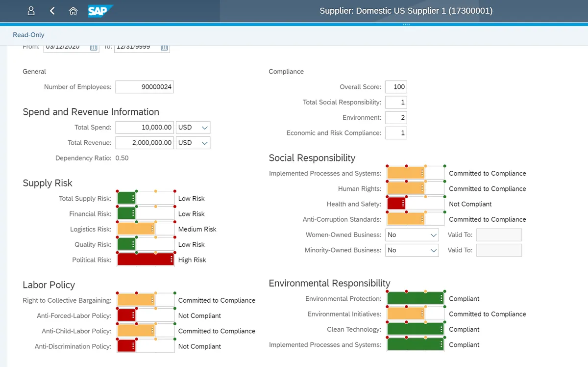Click the Logistics Risk slider bar

click(x=146, y=229)
